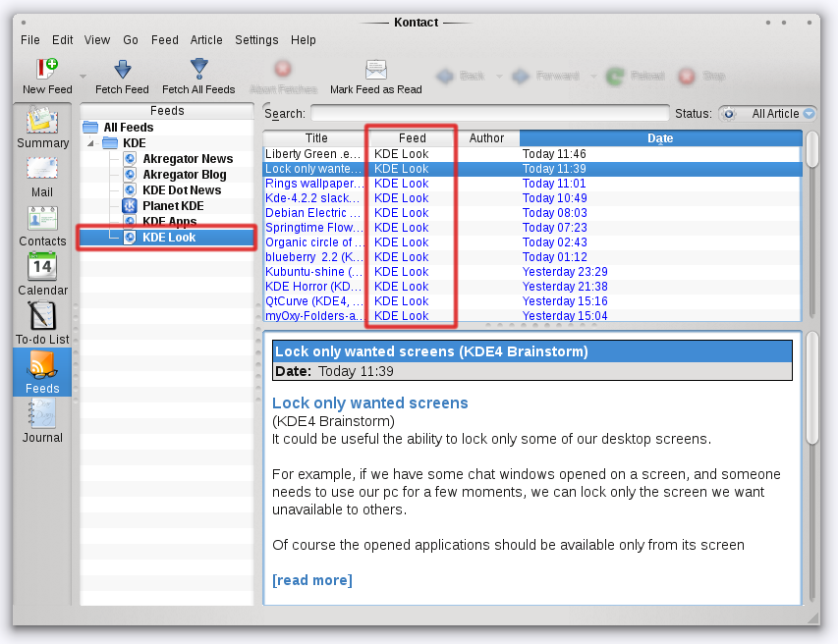838x644 pixels.
Task: Click the Abort Fetches icon
Action: (283, 69)
